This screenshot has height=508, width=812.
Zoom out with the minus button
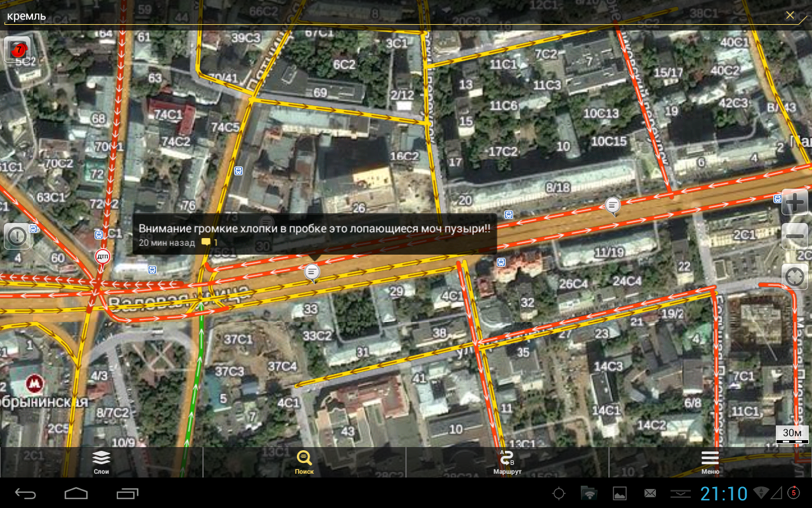click(x=795, y=236)
